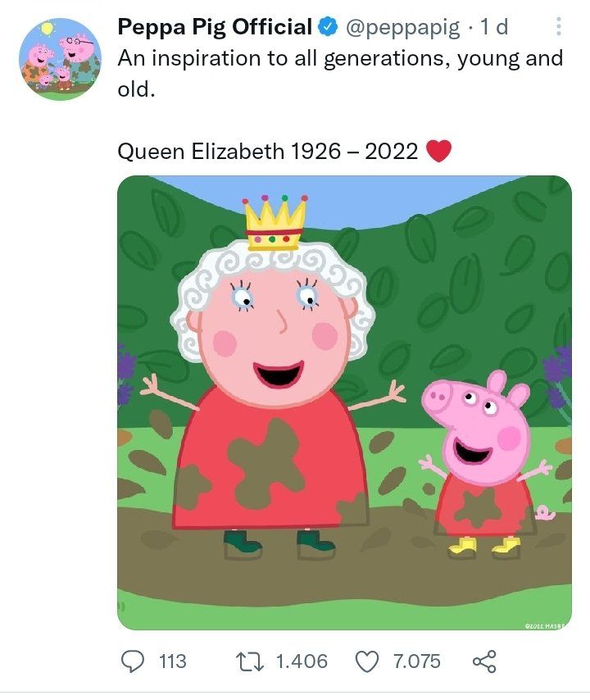
Task: Click the Hasbro copyright watermark on the image
Action: click(x=546, y=626)
